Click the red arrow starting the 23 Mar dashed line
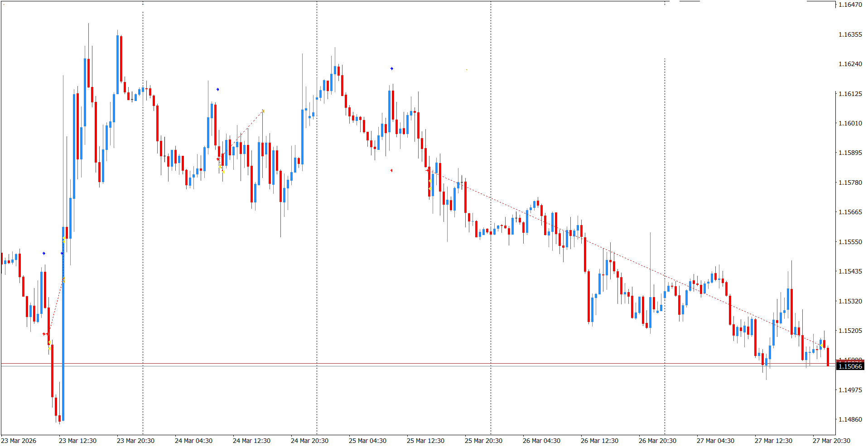The width and height of the screenshot is (868, 447). 44,334
